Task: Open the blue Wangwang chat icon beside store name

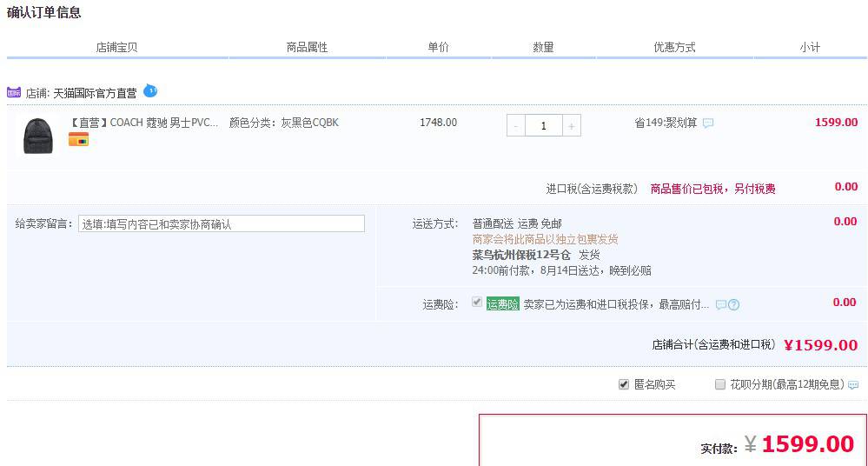Action: click(x=150, y=90)
